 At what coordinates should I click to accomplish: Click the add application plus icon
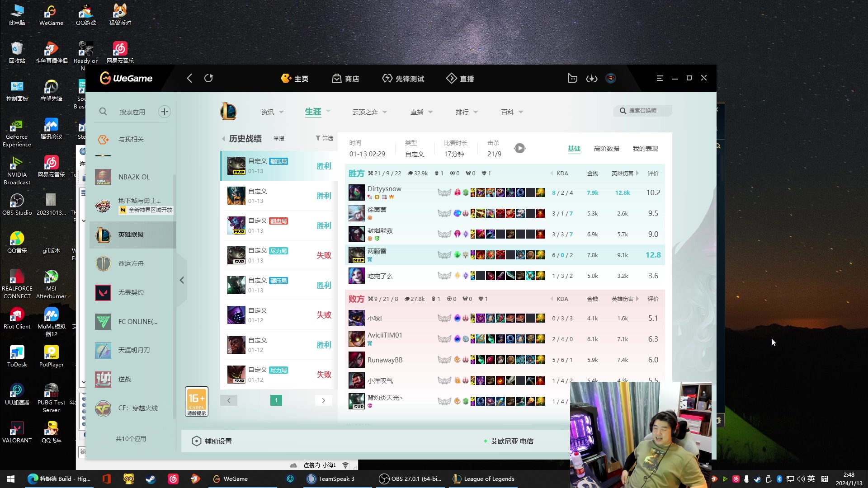tap(165, 112)
